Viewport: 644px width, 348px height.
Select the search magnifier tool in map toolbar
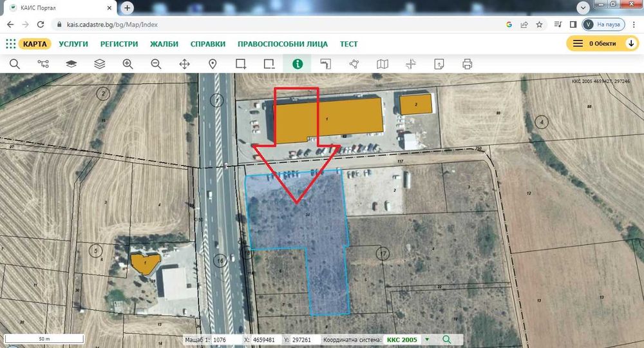click(15, 64)
